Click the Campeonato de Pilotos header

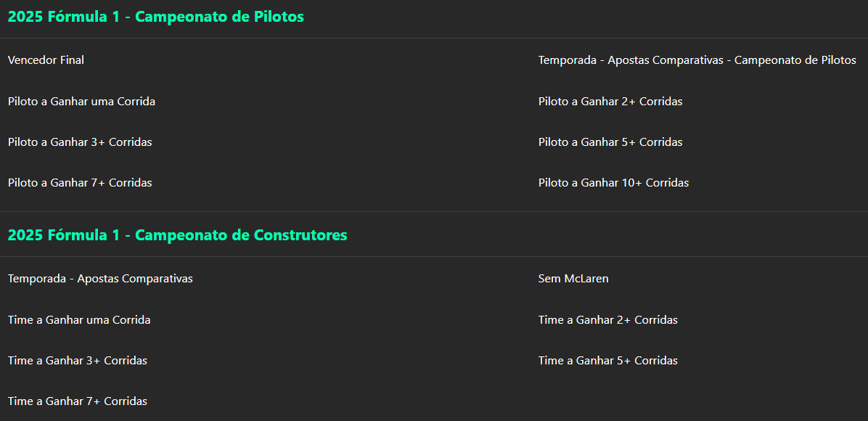click(x=155, y=17)
